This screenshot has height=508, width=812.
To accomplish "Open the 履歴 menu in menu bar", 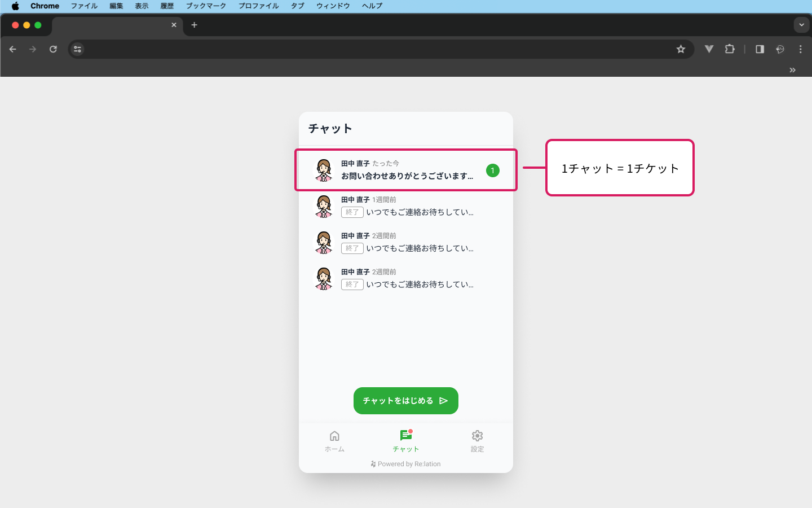I will tap(167, 6).
